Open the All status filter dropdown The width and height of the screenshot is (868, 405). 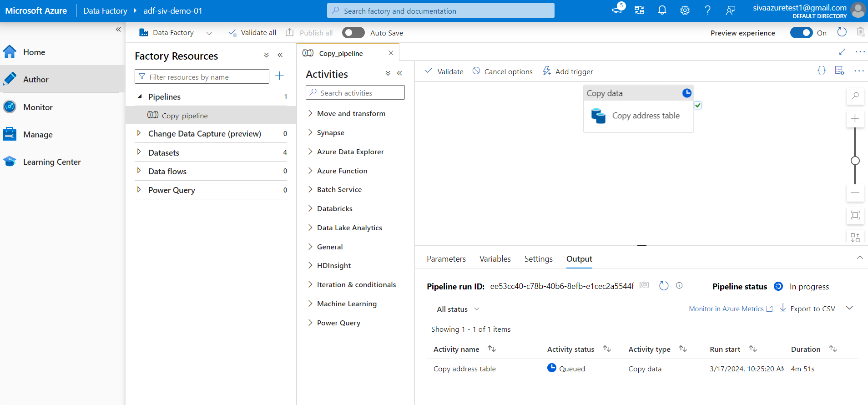coord(458,309)
